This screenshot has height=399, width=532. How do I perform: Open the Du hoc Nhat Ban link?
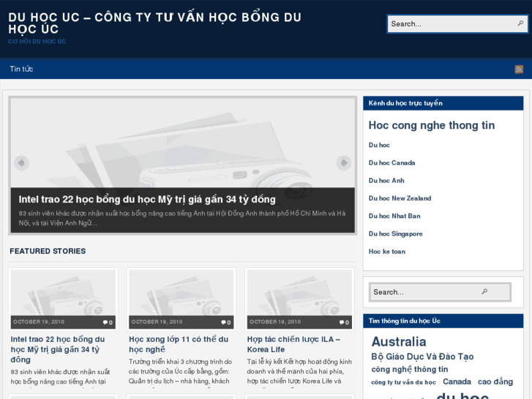[394, 216]
